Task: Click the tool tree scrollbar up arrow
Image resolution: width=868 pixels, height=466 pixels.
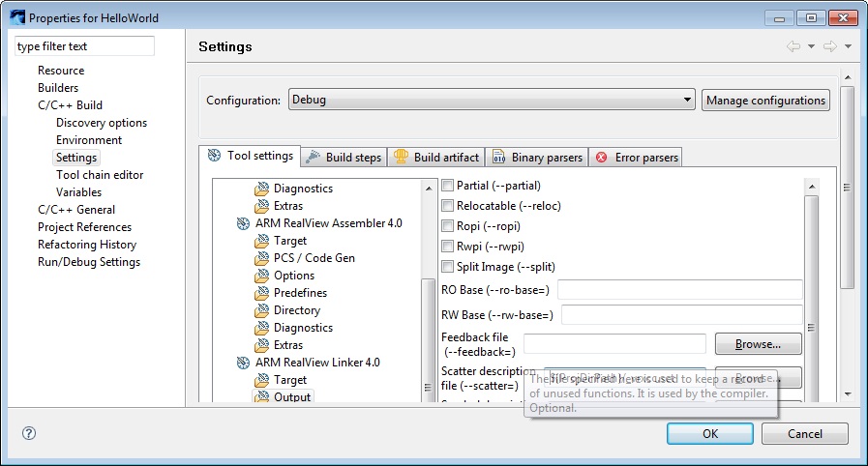Action: tap(428, 189)
